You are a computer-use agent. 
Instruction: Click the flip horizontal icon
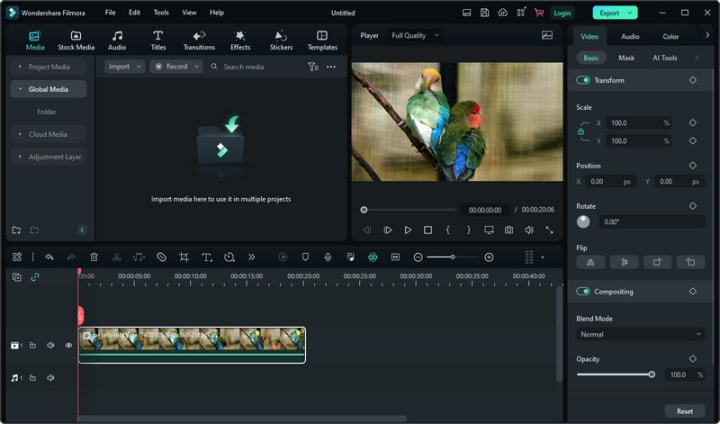[589, 262]
